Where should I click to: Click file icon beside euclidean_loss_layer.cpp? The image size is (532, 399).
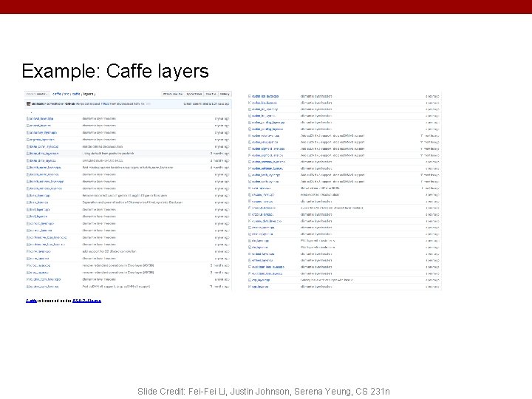pyautogui.click(x=250, y=267)
